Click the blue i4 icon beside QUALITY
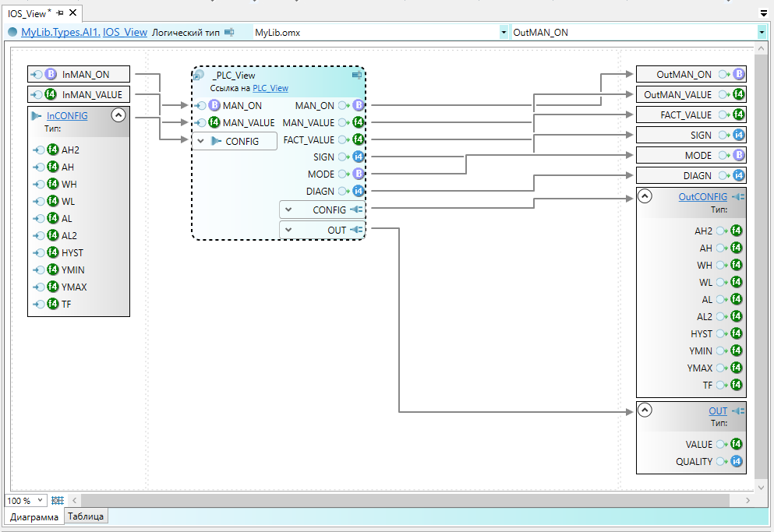Screen dimensions: 774x532 [737, 462]
